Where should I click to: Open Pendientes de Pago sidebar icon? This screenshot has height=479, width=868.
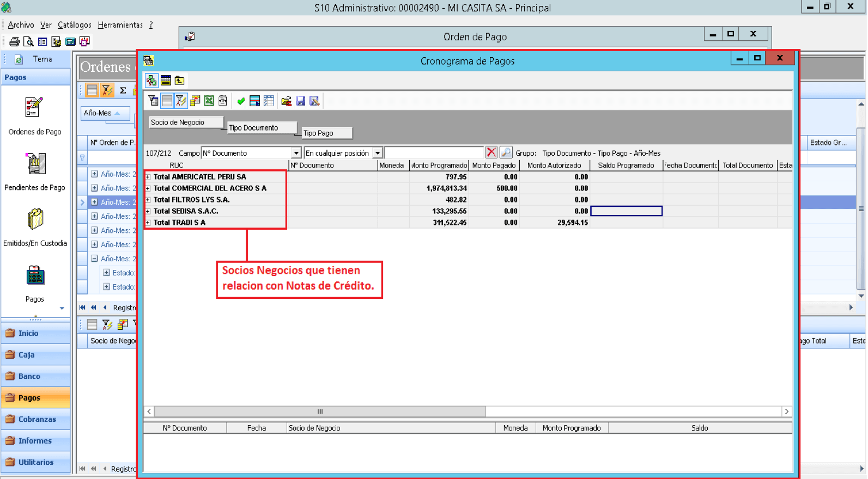pos(35,163)
